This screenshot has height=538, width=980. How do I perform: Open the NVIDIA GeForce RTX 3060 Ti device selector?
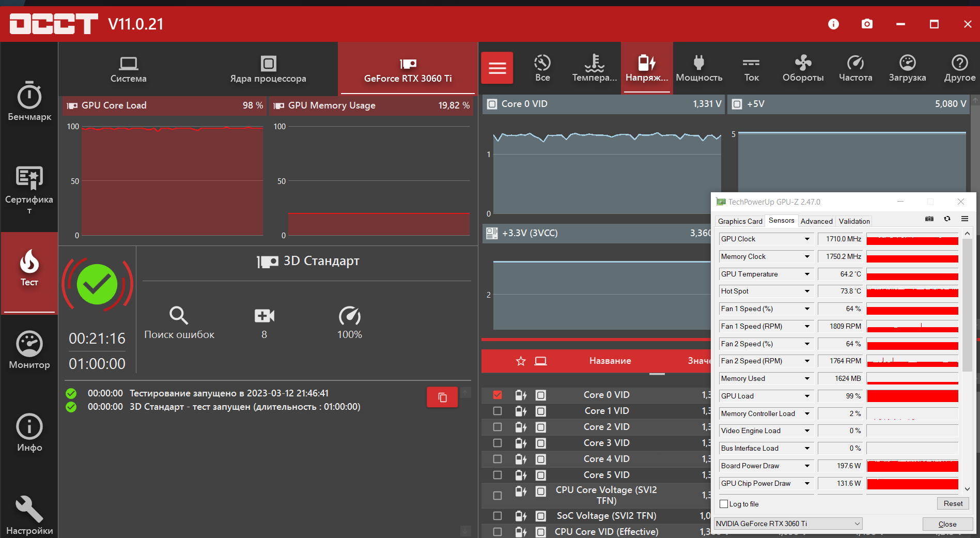(788, 524)
